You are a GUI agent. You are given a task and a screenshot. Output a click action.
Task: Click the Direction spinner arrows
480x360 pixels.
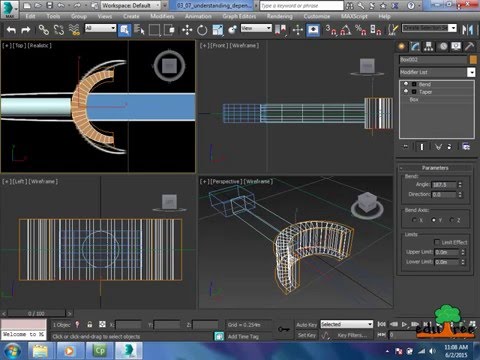click(460, 194)
